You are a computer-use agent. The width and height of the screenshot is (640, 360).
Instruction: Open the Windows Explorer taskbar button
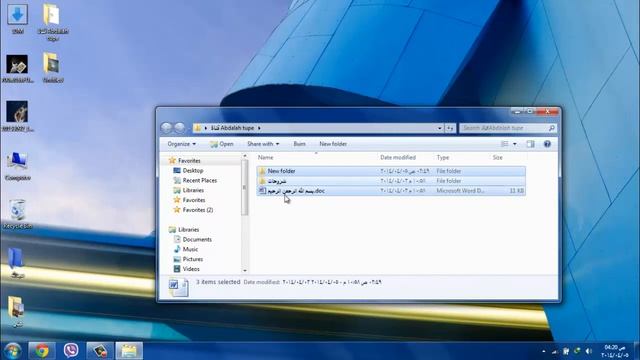129,351
